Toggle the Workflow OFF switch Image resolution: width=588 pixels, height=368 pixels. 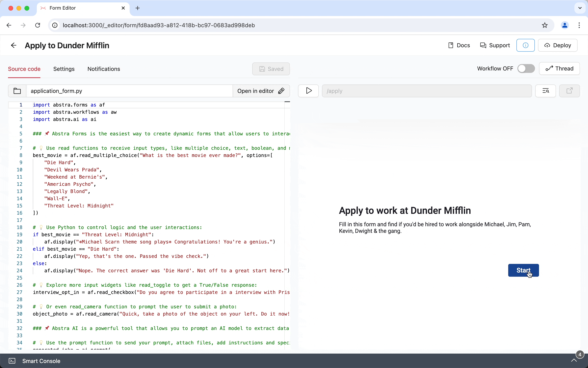click(526, 69)
